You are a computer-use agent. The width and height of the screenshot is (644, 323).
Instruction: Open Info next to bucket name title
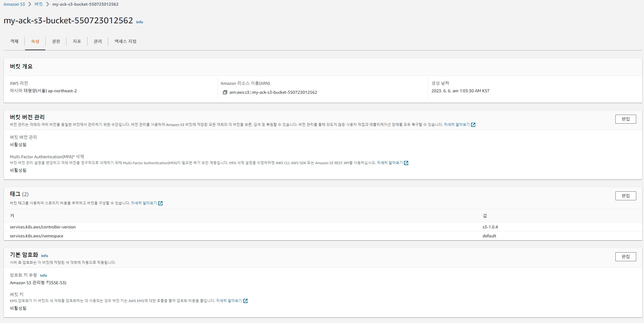140,22
